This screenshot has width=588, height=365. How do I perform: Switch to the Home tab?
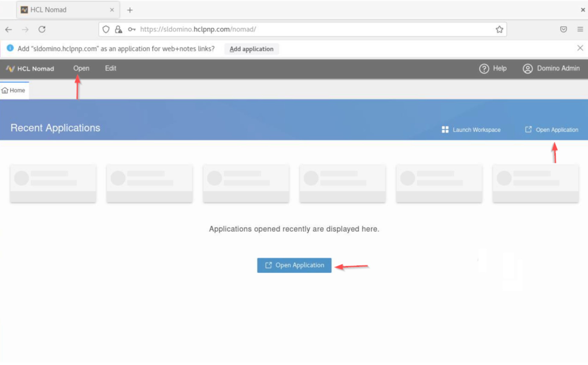click(14, 90)
